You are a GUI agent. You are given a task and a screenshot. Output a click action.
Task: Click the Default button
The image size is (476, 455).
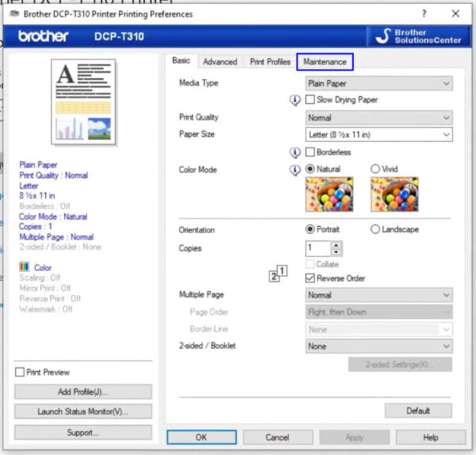point(418,410)
